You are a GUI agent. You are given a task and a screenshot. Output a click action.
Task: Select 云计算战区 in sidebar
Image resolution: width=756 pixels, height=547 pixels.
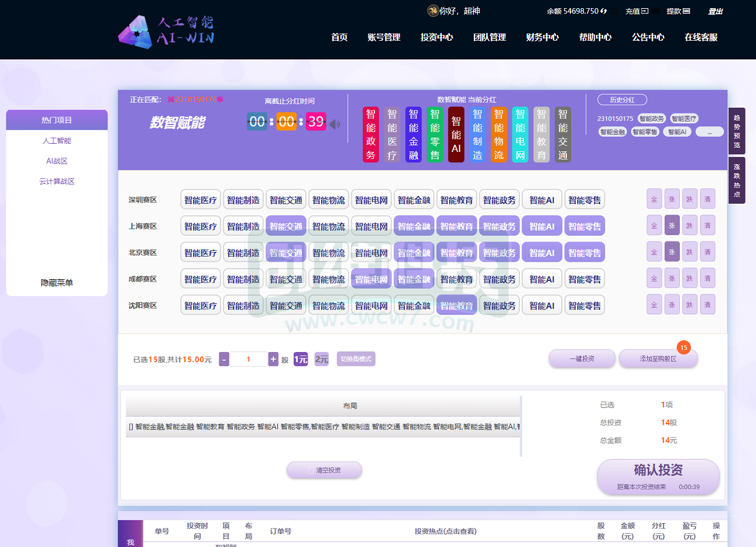pos(57,182)
